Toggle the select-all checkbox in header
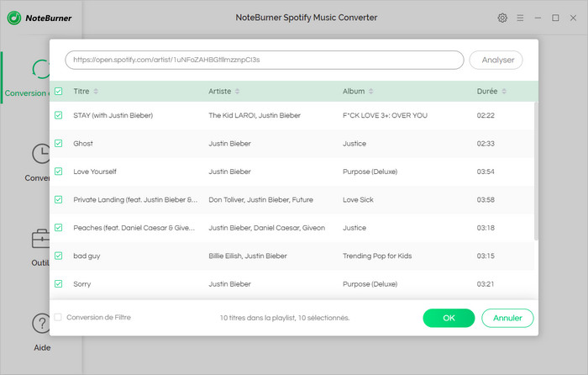 click(59, 91)
